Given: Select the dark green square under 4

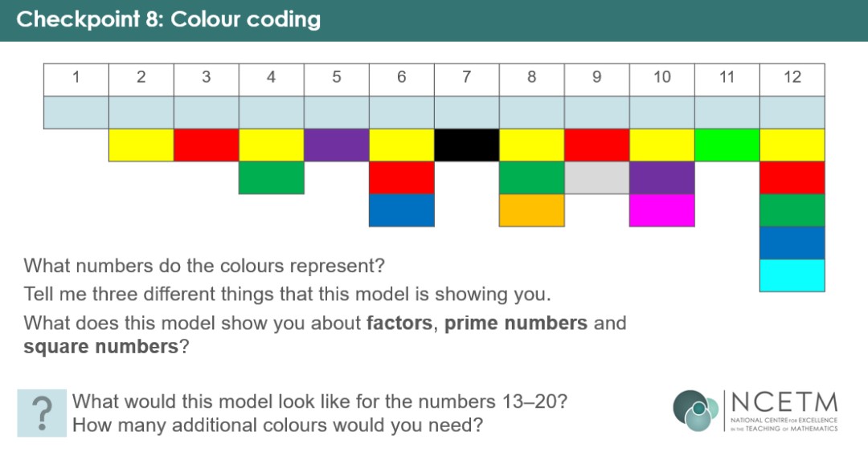Looking at the screenshot, I should [x=272, y=177].
